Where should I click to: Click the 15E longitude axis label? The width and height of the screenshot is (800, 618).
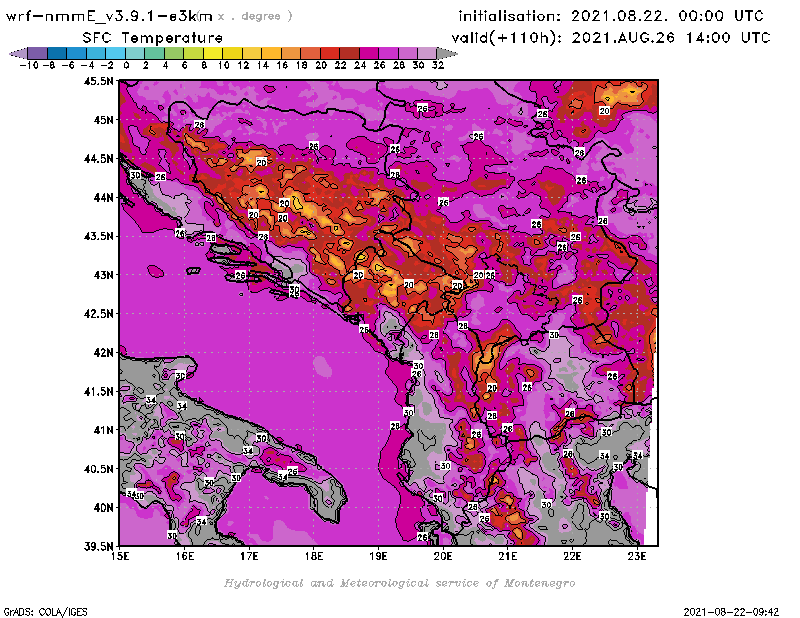(x=121, y=556)
